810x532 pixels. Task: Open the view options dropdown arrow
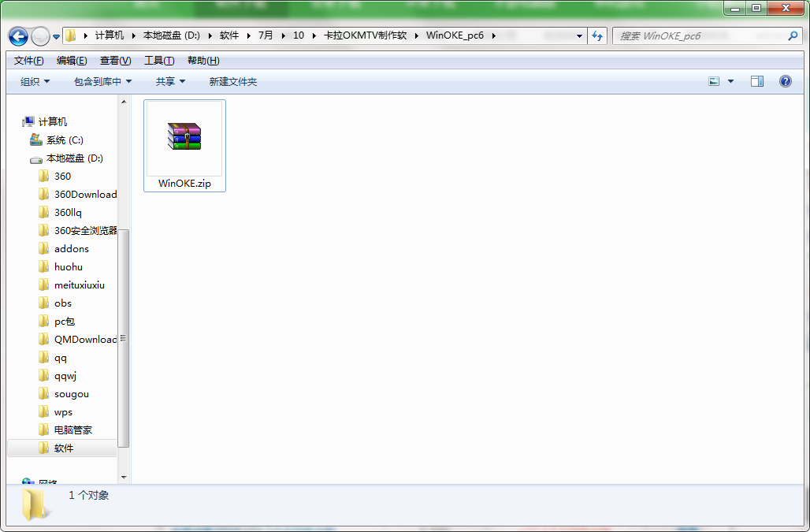[730, 81]
